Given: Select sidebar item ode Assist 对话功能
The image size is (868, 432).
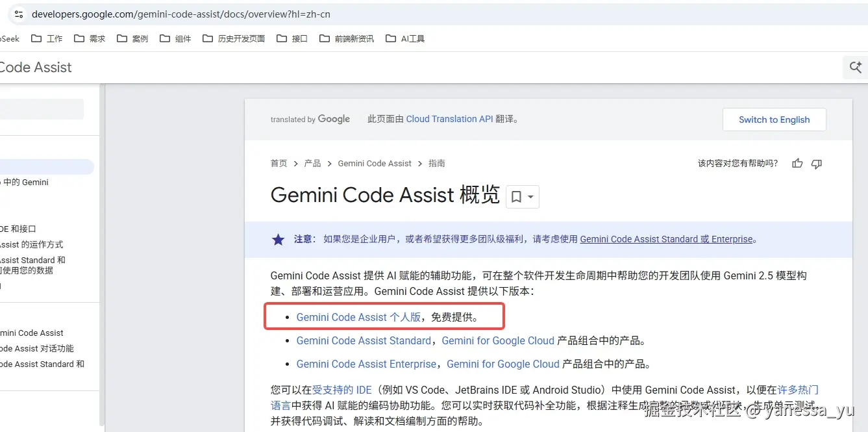Looking at the screenshot, I should pos(37,349).
